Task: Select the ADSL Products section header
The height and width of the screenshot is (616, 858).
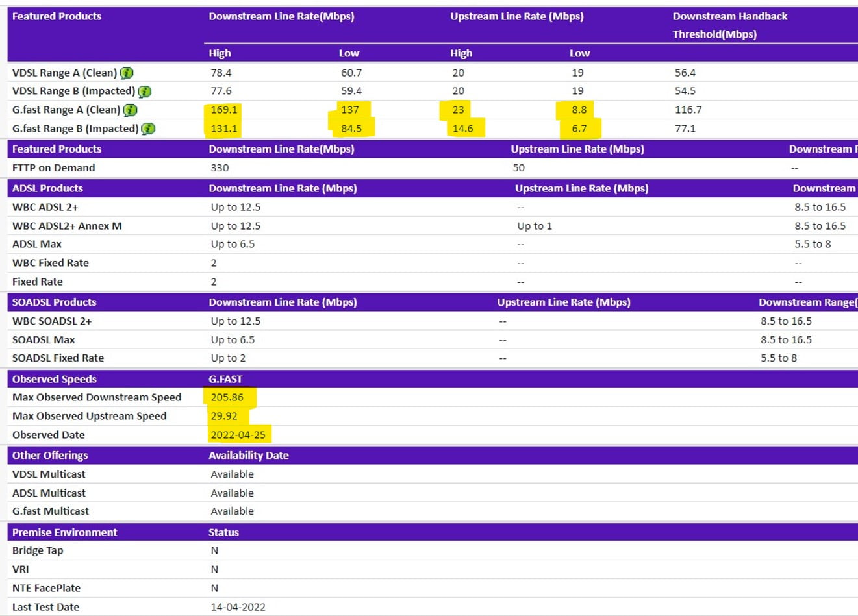Action: (47, 188)
